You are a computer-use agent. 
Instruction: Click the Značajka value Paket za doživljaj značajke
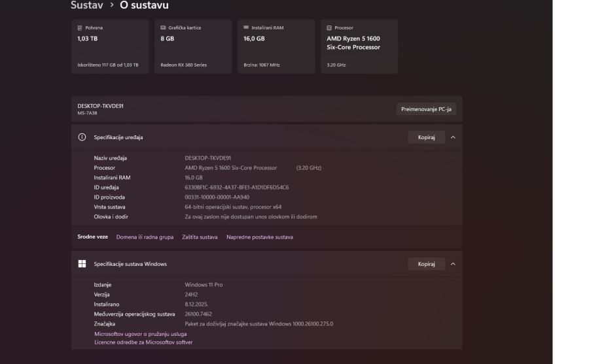click(x=258, y=323)
